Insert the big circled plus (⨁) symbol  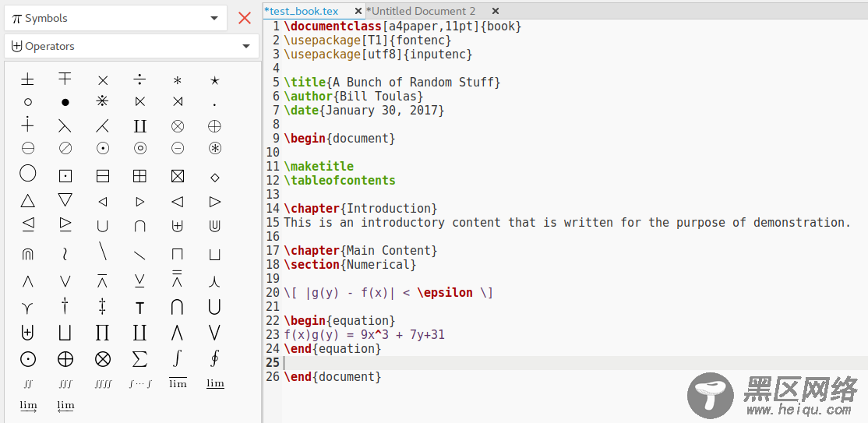[x=65, y=359]
